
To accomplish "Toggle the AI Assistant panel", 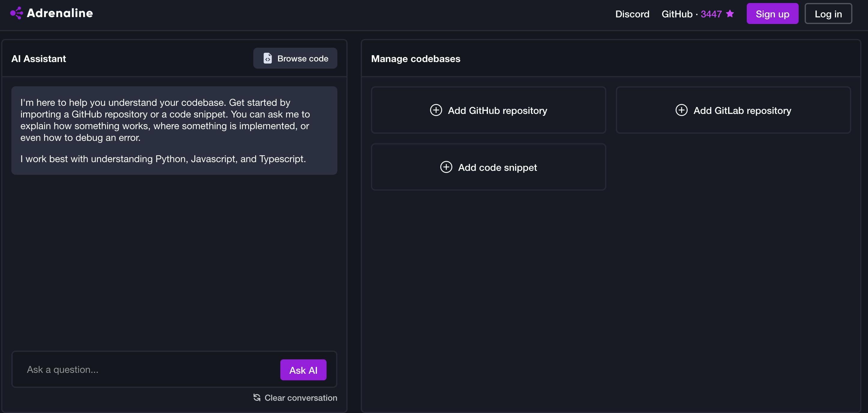I will click(39, 58).
